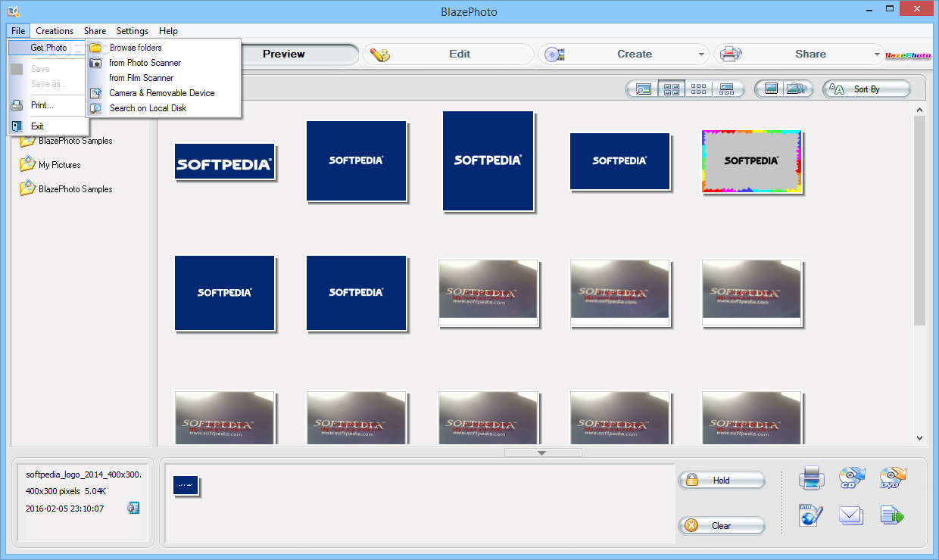Choose Search on Local Disk option
Image resolution: width=939 pixels, height=560 pixels.
pos(164,108)
